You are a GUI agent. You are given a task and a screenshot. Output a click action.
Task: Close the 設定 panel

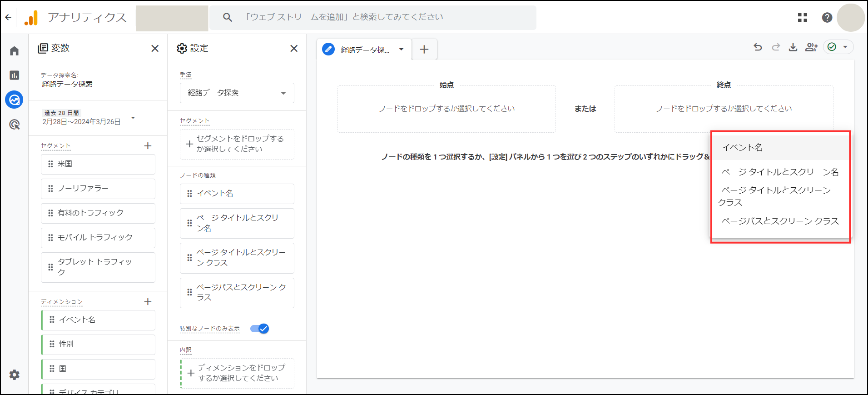pyautogui.click(x=294, y=48)
